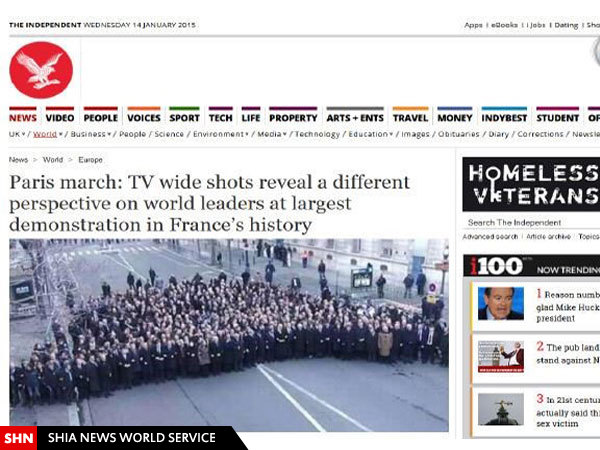
Task: Expand the Business submenu dropdown
Action: click(x=110, y=134)
